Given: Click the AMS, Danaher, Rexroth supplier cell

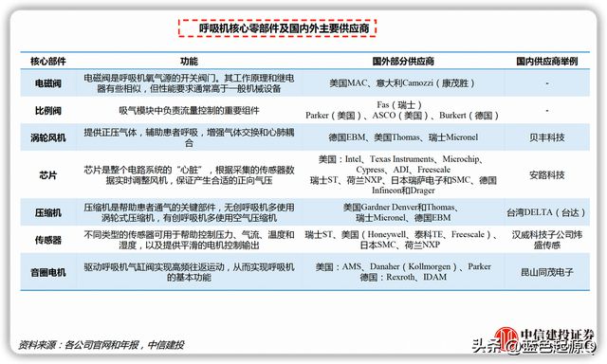Looking at the screenshot, I should tap(403, 272).
